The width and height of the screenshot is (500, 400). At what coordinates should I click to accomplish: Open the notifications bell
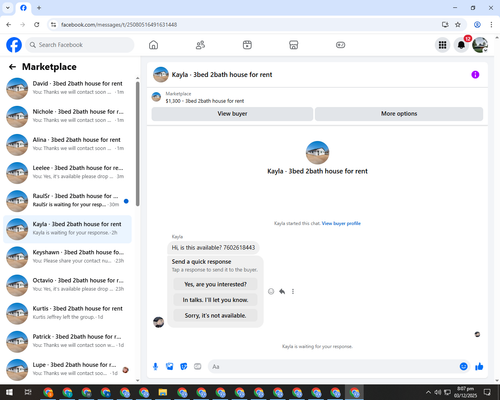click(461, 45)
